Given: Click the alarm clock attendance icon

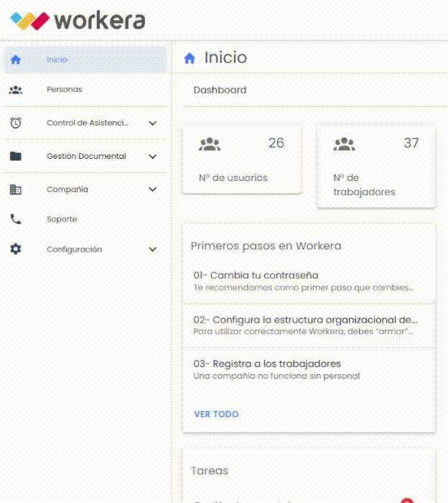Looking at the screenshot, I should (x=16, y=123).
